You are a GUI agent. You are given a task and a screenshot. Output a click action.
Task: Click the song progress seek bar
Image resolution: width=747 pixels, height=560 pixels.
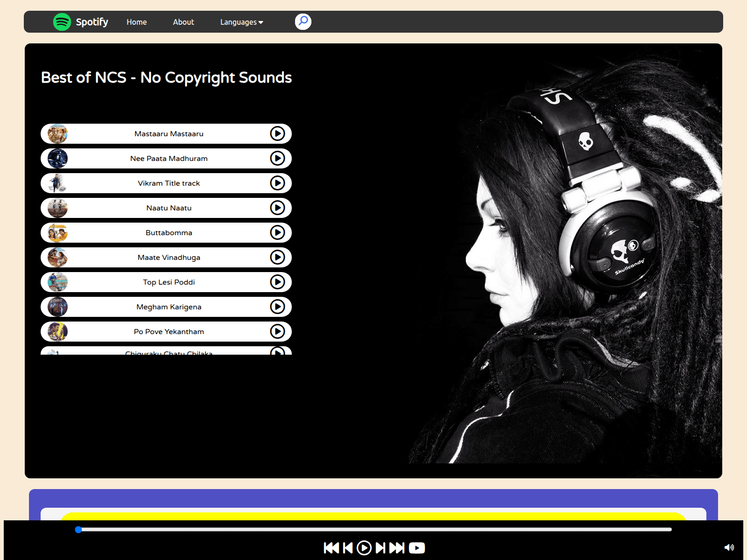[373, 529]
